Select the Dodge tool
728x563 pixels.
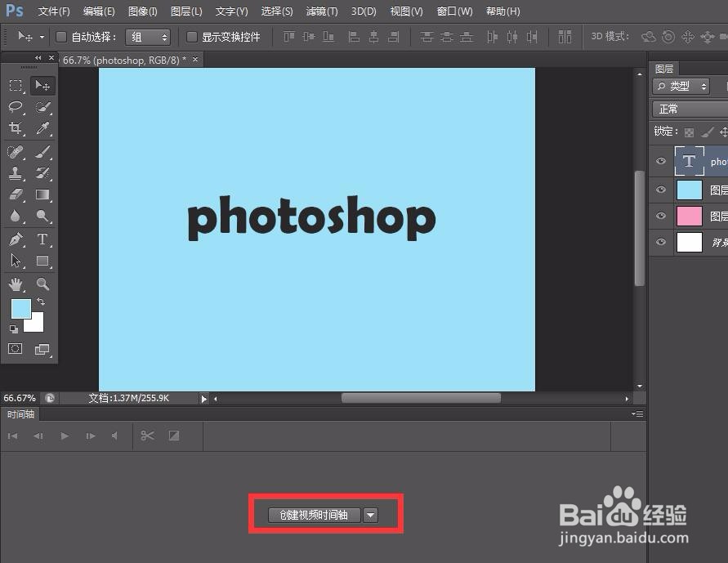click(42, 216)
